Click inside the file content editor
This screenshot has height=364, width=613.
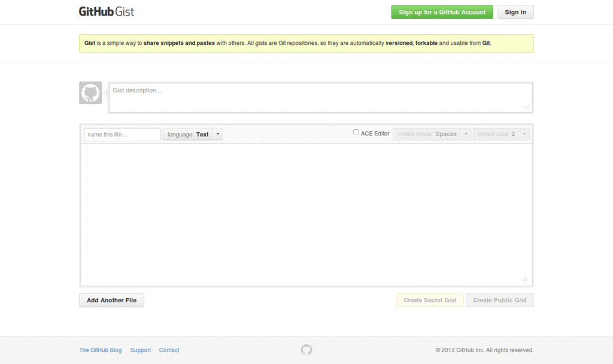[x=306, y=215]
